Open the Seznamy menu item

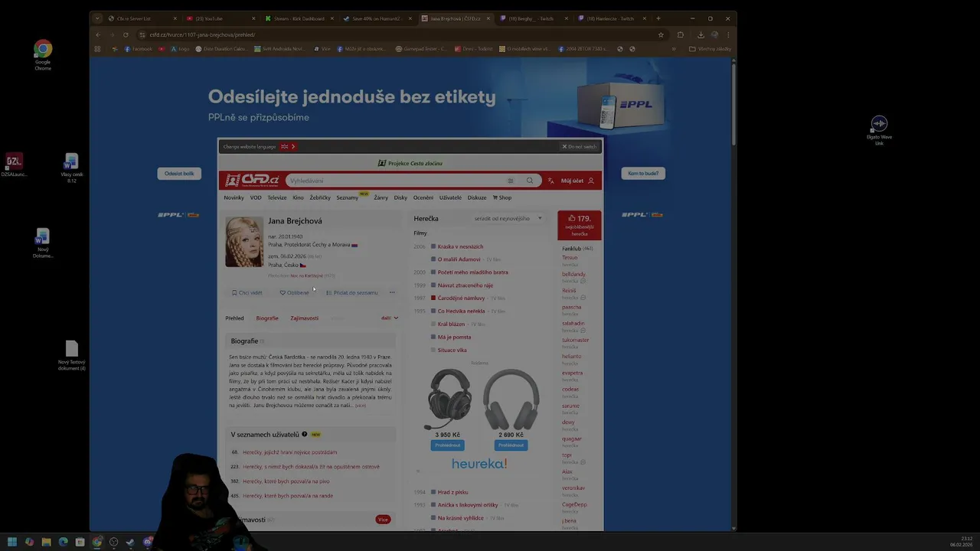347,197
